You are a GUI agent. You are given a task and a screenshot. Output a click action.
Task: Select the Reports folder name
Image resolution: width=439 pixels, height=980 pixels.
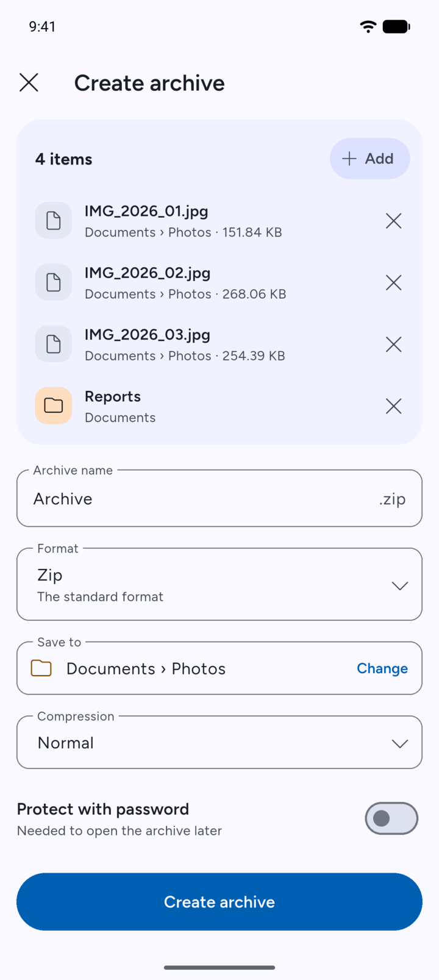[113, 396]
